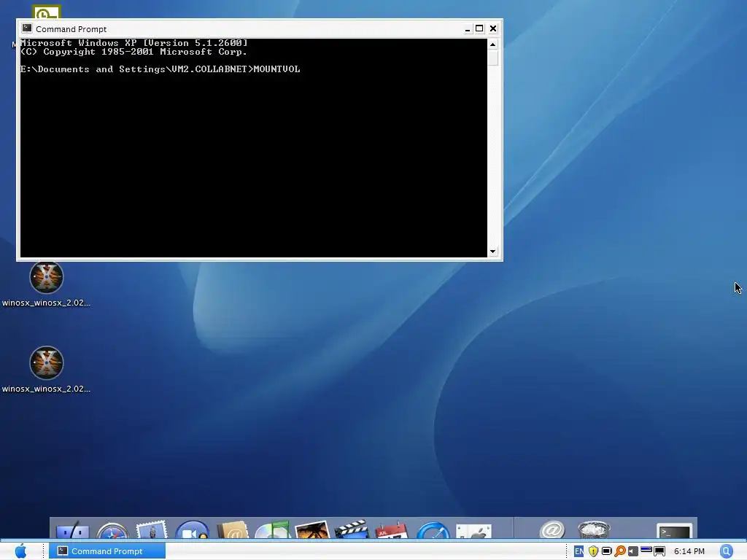Click Command Prompt title bar icon
The width and height of the screenshot is (747, 560).
pos(27,28)
